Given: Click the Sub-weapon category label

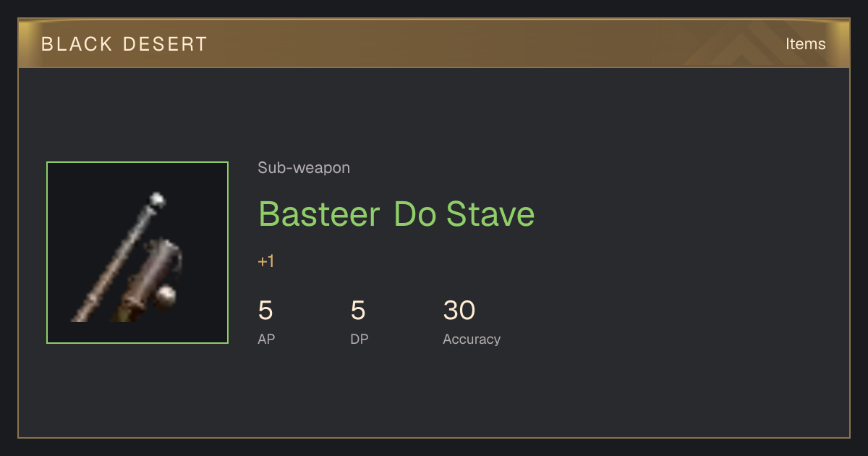Looking at the screenshot, I should (x=304, y=168).
